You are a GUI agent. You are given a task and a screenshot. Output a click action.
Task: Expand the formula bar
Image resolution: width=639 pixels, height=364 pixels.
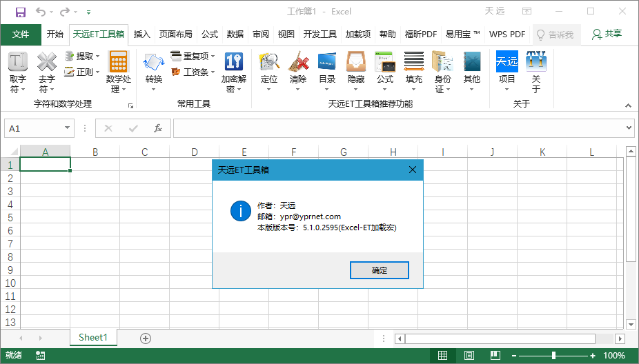[629, 128]
